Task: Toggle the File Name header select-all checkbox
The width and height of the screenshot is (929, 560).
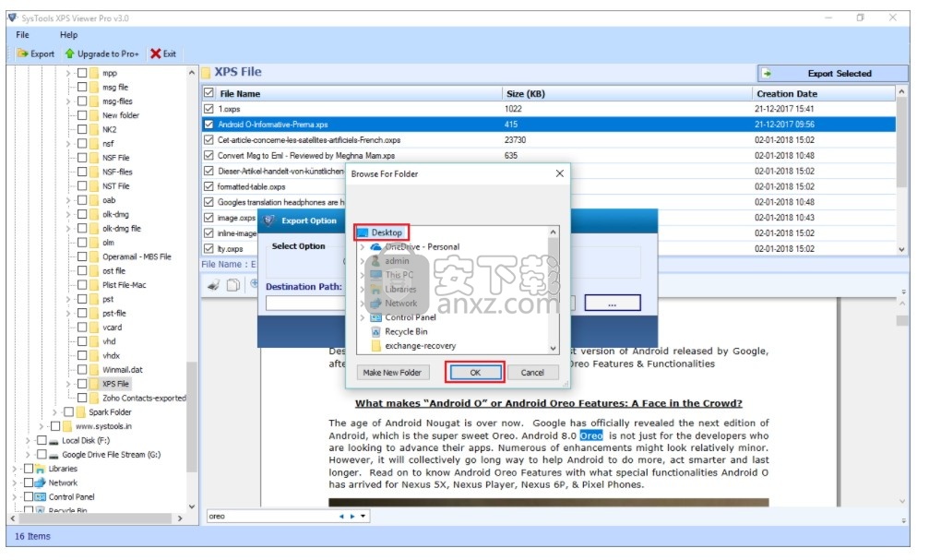Action: pyautogui.click(x=208, y=93)
